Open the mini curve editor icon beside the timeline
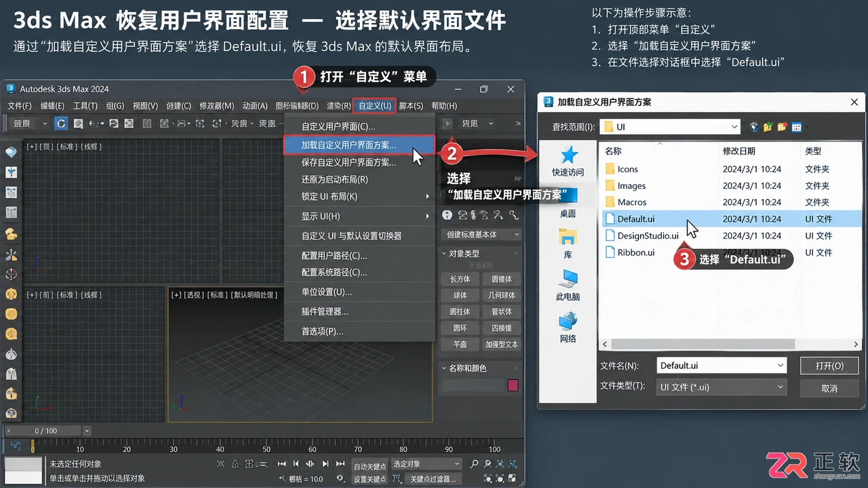 tap(16, 446)
